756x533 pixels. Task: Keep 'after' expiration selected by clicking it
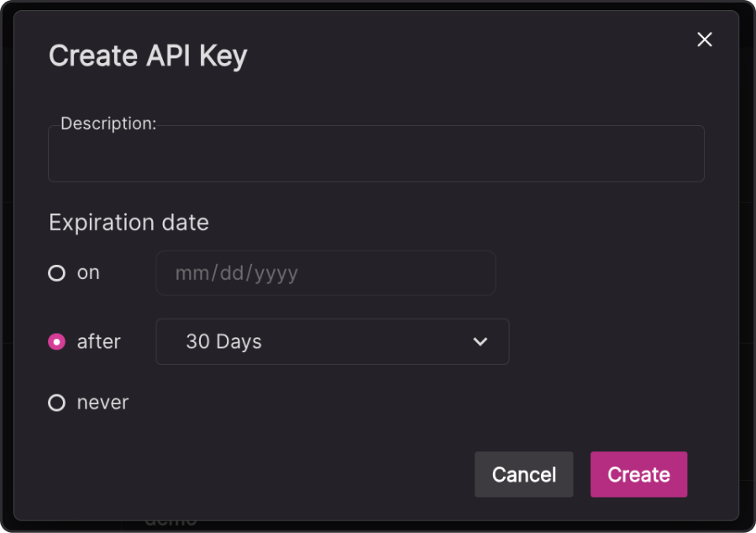[x=56, y=341]
